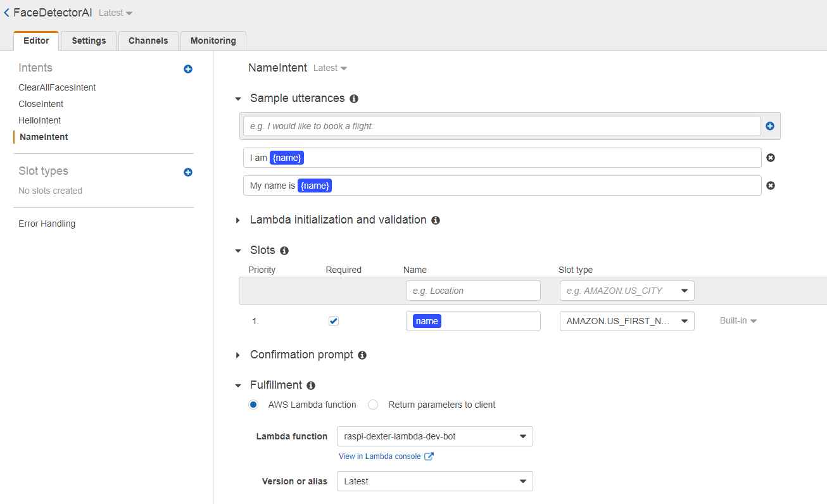Expand Lambda initialization and validation
The width and height of the screenshot is (827, 504).
pos(237,220)
